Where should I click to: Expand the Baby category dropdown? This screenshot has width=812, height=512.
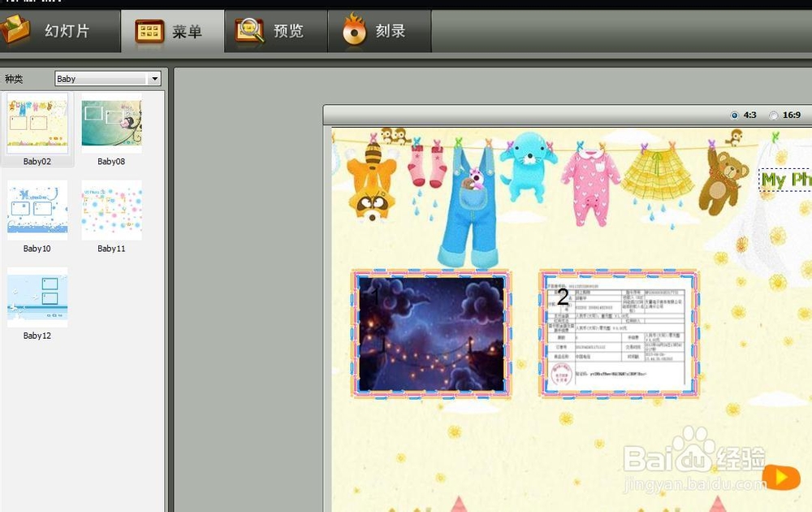pyautogui.click(x=154, y=79)
